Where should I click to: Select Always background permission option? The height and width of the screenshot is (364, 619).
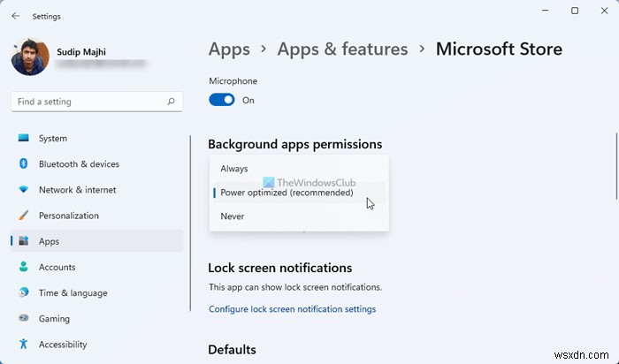pos(299,169)
